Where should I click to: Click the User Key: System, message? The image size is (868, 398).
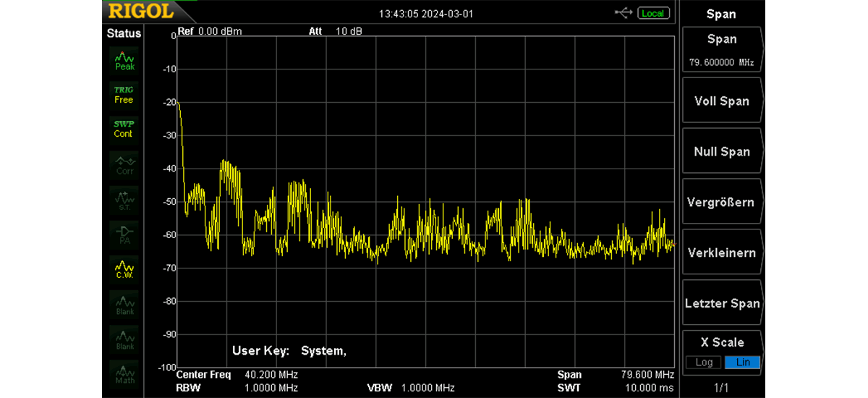[289, 351]
